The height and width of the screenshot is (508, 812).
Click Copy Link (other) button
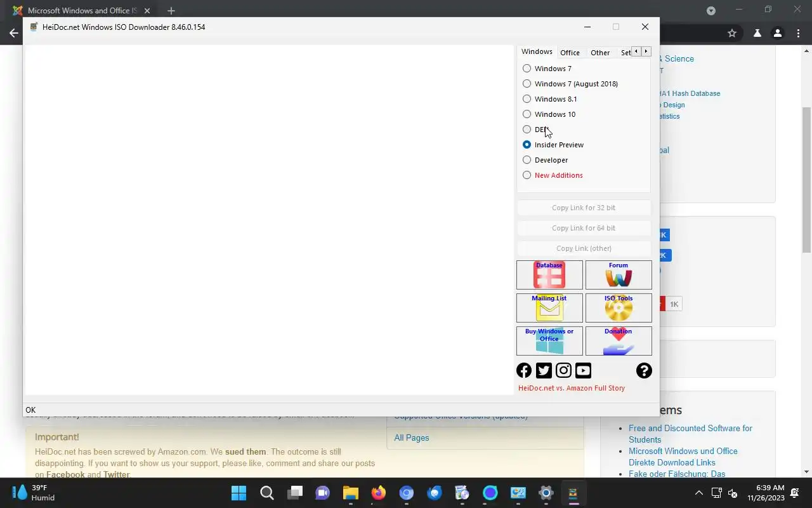click(x=584, y=248)
